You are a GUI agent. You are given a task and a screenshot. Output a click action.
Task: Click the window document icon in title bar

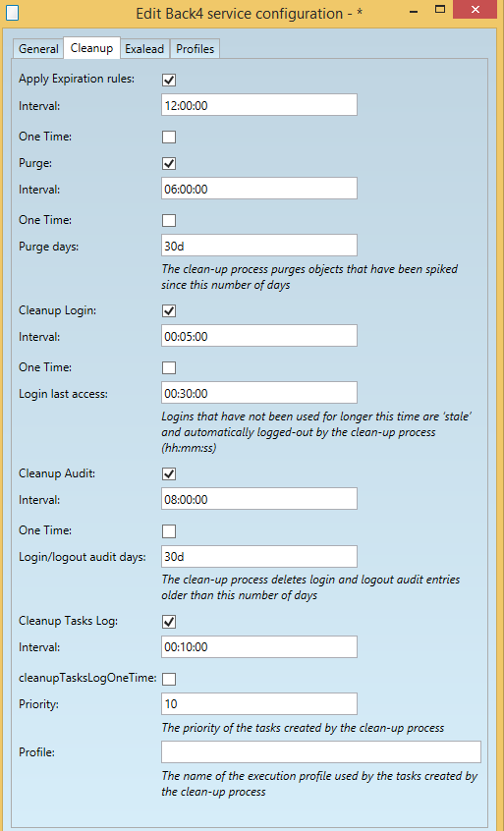(x=12, y=12)
